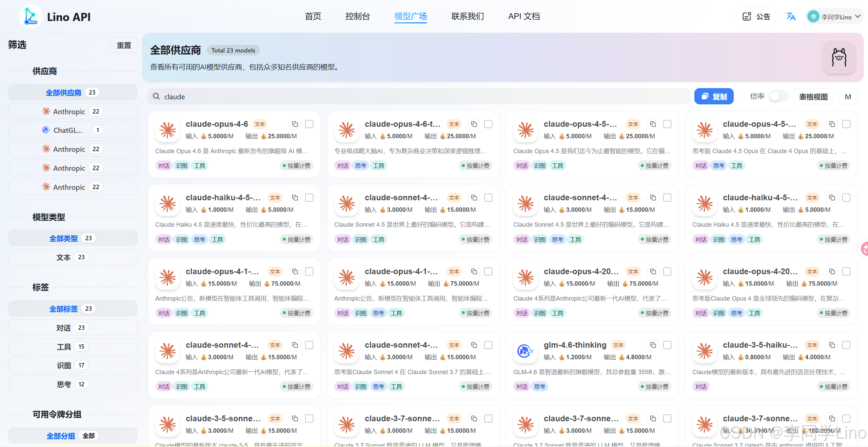Switch to the 控制台 navigation tab
This screenshot has width=868, height=447.
pos(358,16)
